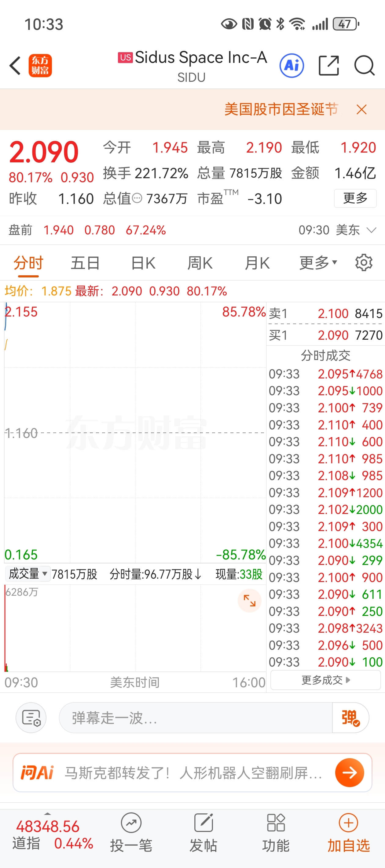Dismiss the 美国股市因圣诞节 notice banner

[361, 110]
